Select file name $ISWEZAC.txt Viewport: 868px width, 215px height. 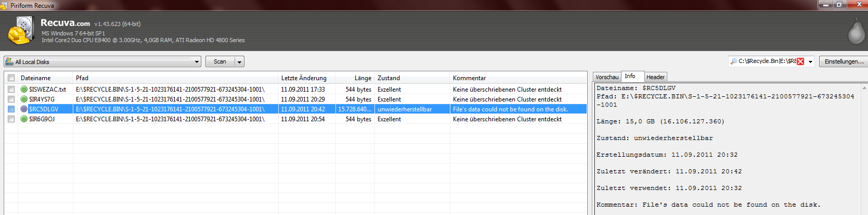47,90
